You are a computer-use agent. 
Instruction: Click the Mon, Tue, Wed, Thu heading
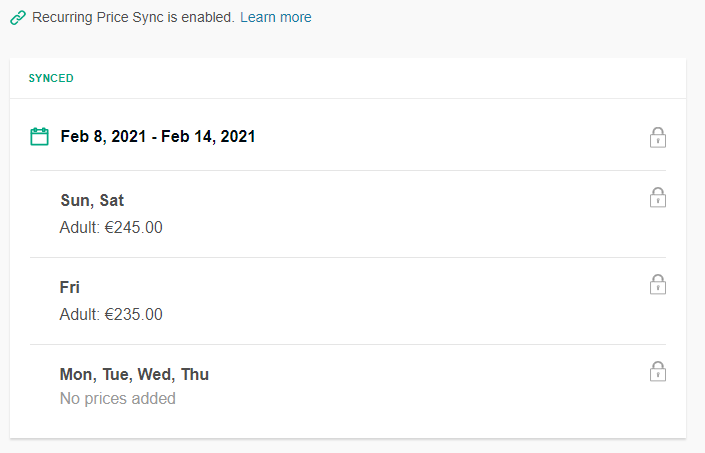(134, 374)
